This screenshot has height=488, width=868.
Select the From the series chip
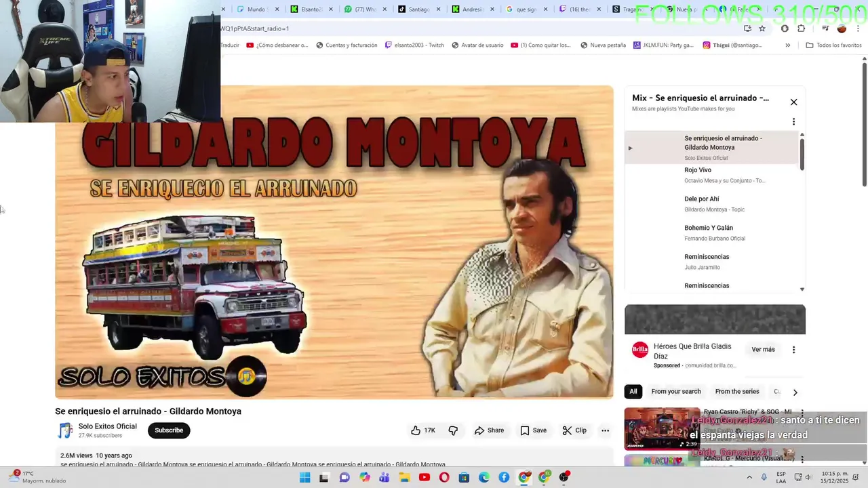[x=737, y=392]
